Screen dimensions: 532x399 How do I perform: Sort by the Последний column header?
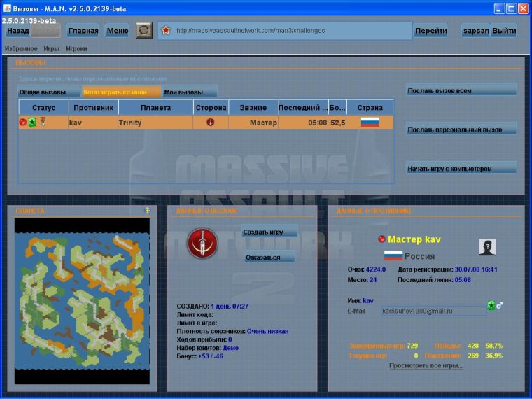click(x=303, y=108)
